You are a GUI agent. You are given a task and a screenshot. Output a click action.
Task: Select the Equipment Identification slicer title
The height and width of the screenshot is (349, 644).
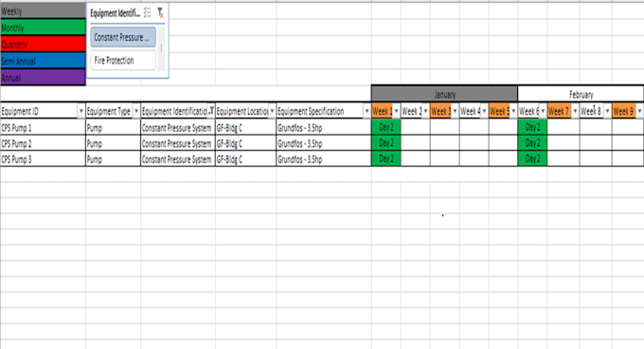115,13
